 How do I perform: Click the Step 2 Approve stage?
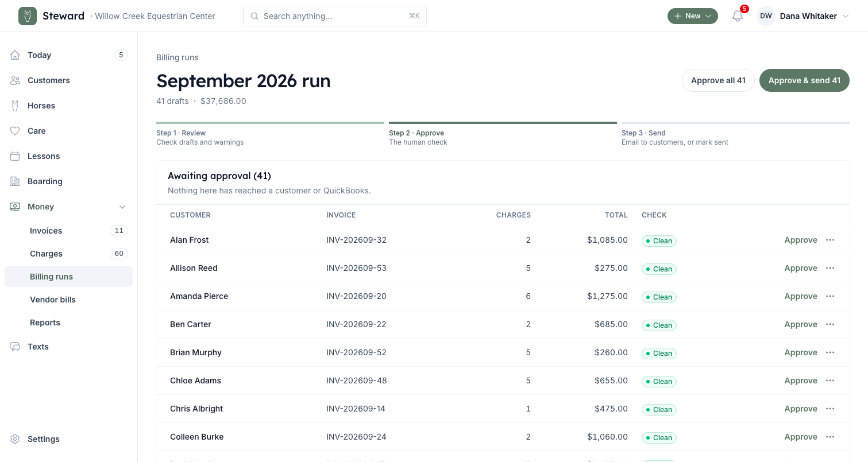coord(503,134)
